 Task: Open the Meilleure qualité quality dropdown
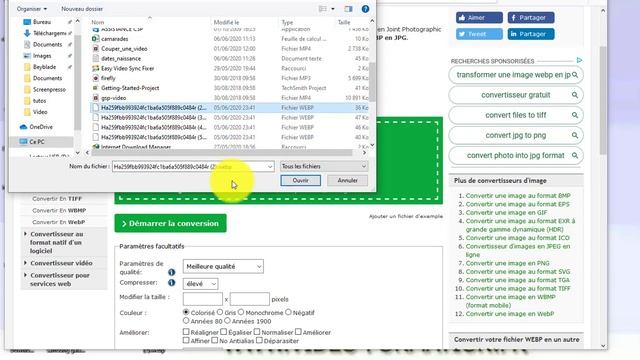pyautogui.click(x=223, y=267)
